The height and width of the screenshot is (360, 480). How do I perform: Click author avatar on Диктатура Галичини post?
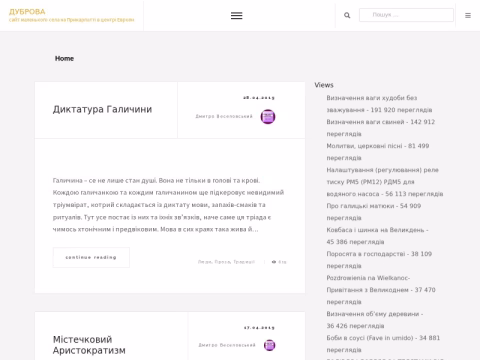268,117
